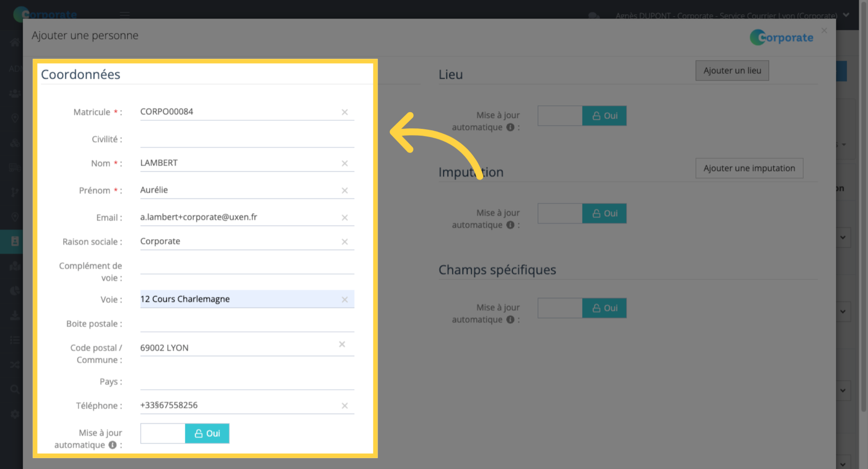Open the stacked cubes icon in sidebar
This screenshot has height=469, width=868.
point(15,143)
